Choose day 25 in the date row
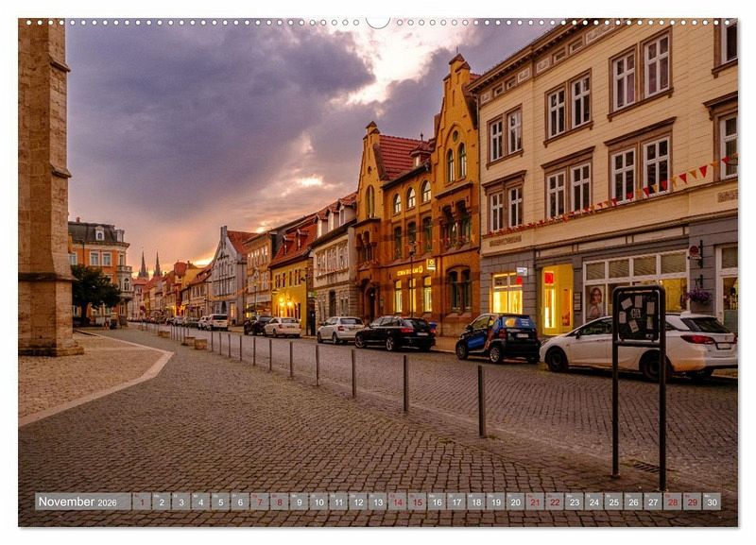 click(x=613, y=502)
